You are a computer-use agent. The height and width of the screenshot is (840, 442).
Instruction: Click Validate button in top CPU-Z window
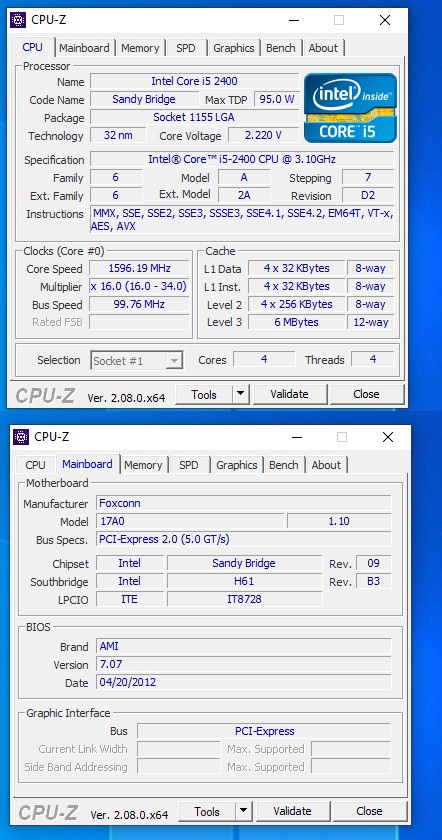point(289,395)
